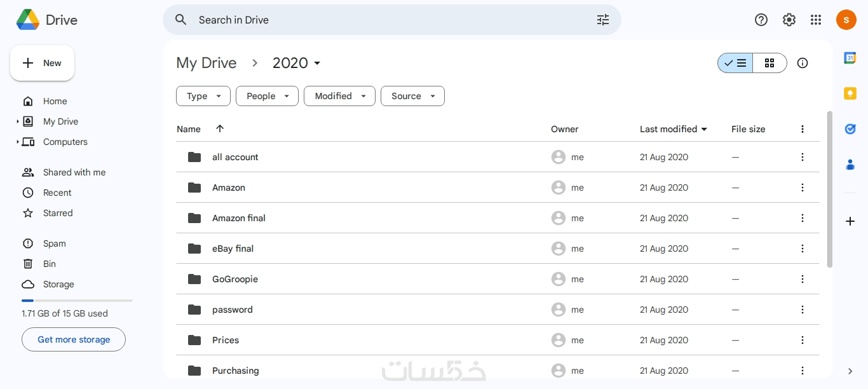Viewport: 868px width, 389px height.
Task: Switch to grid layout view
Action: click(770, 63)
